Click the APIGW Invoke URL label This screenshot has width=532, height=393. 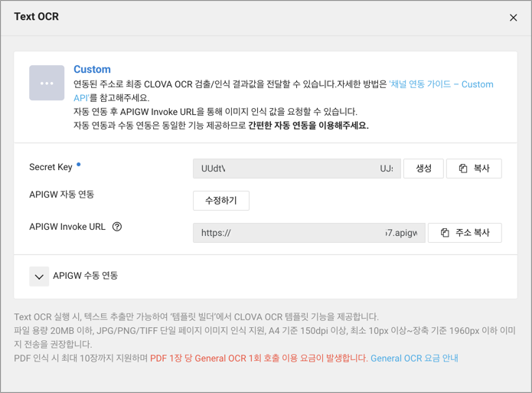(x=67, y=227)
